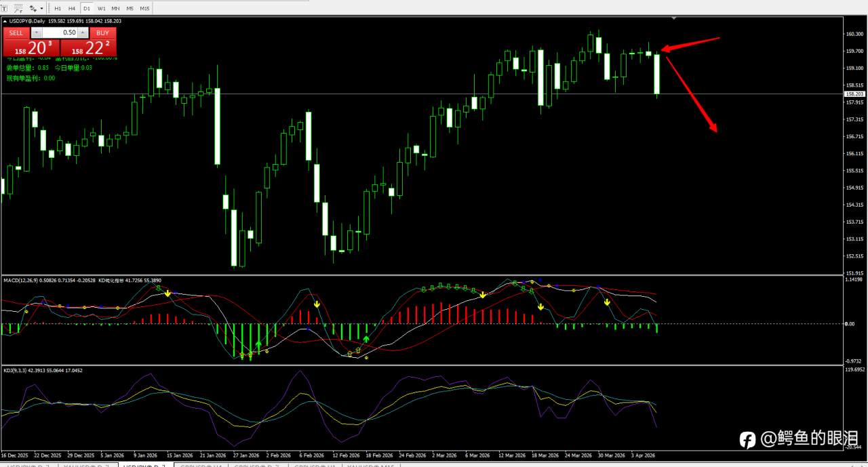Click the chart shift triangle marker
Viewport: 868px width, 467px height.
(x=673, y=18)
